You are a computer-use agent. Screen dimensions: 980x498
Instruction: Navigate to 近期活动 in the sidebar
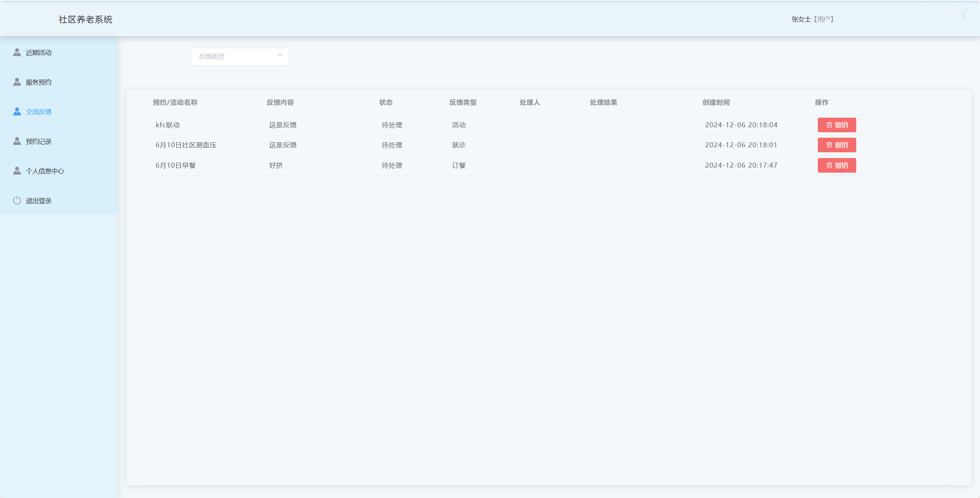(38, 52)
